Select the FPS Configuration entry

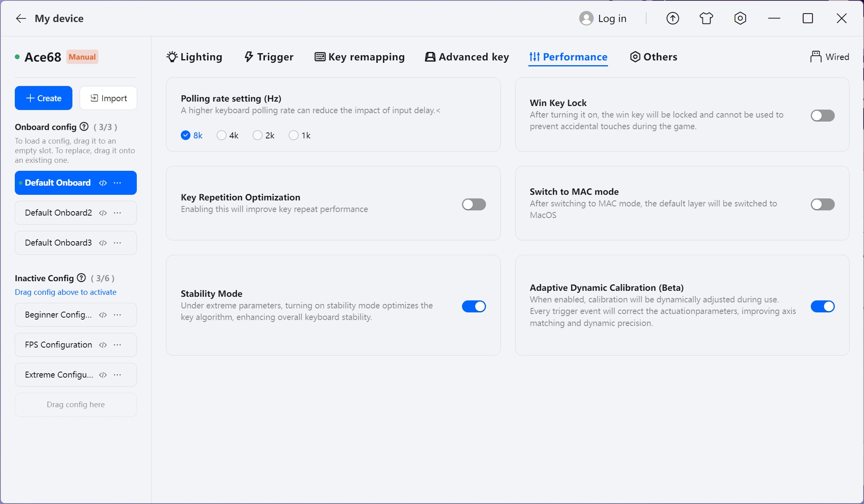coord(76,345)
